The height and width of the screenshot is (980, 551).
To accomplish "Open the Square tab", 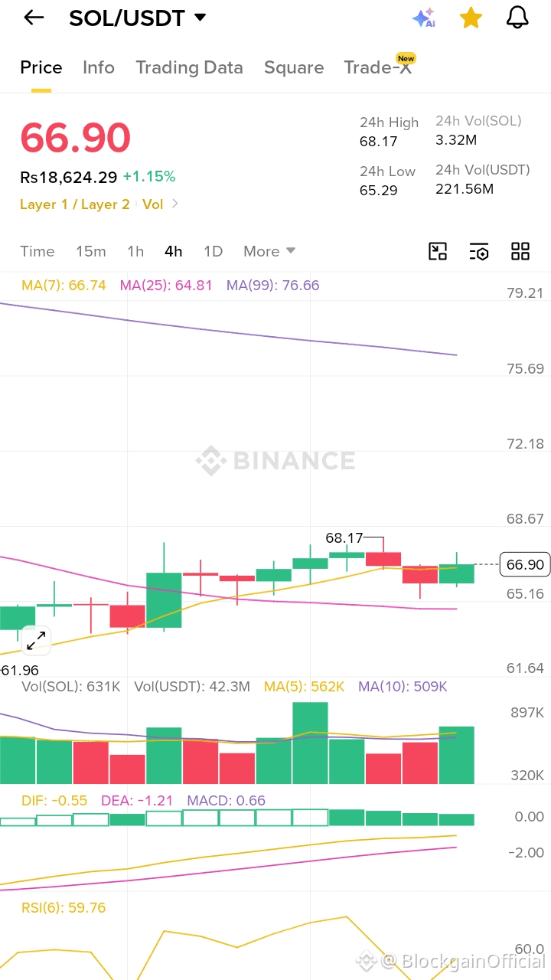I will 294,67.
